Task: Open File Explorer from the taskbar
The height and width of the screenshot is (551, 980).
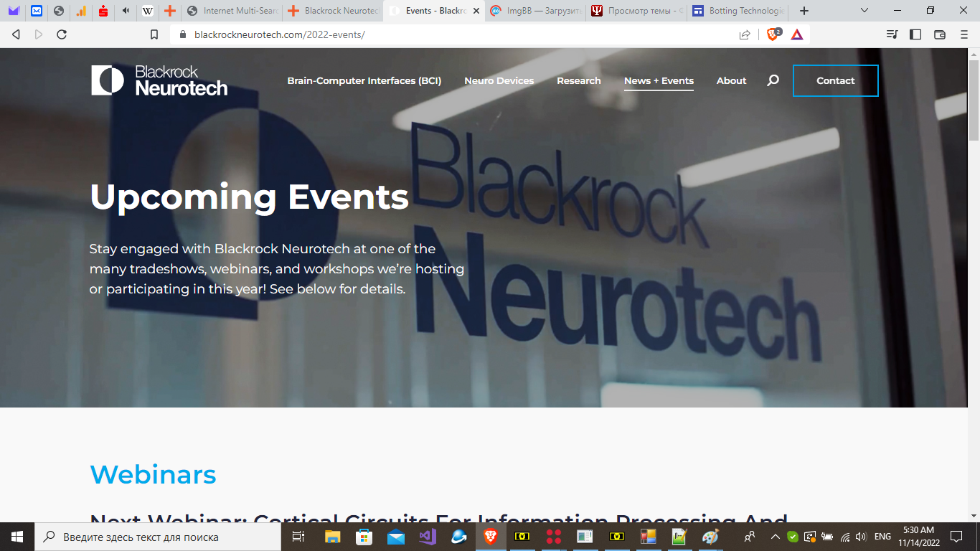Action: 333,537
